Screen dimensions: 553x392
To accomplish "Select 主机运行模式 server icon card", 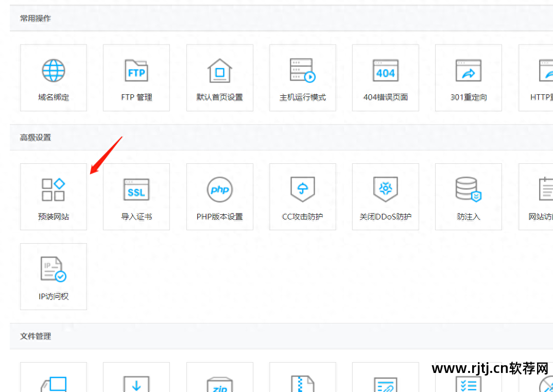I will [x=303, y=78].
